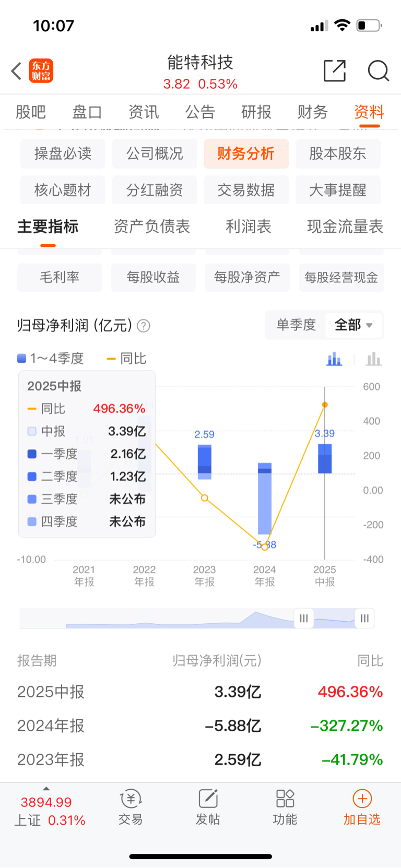Viewport: 401px width, 868px height.
Task: Tap the 2022年报 axis label
Action: pyautogui.click(x=145, y=576)
